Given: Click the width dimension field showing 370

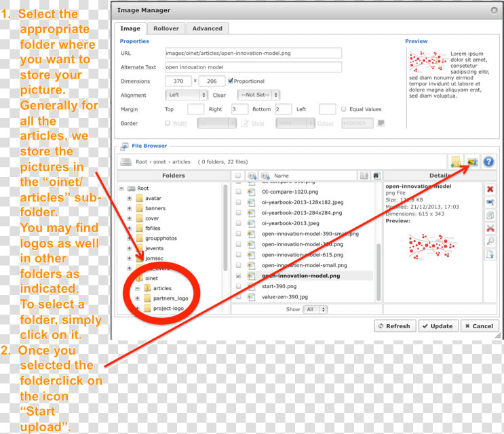Looking at the screenshot, I should click(178, 81).
